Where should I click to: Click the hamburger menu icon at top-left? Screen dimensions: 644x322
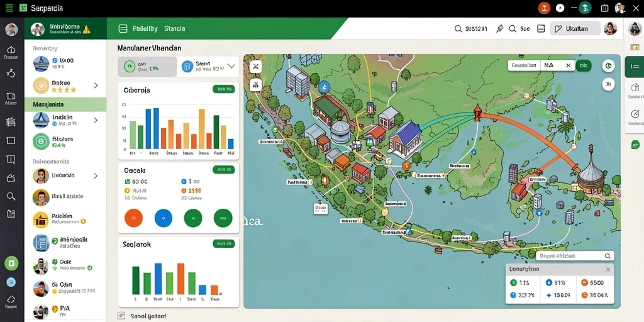tap(9, 8)
